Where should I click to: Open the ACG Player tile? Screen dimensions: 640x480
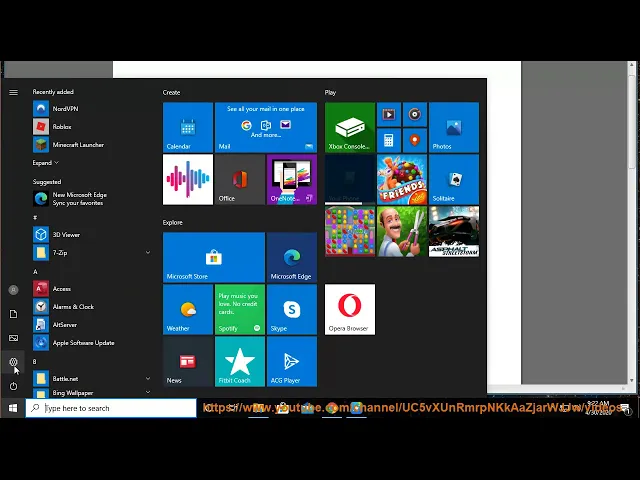[x=291, y=362]
